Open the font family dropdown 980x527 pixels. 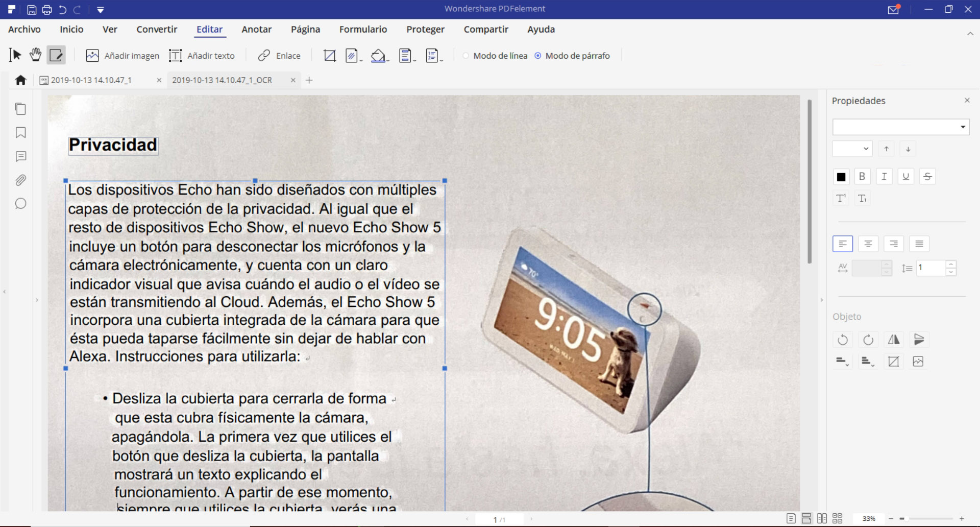[x=901, y=127]
